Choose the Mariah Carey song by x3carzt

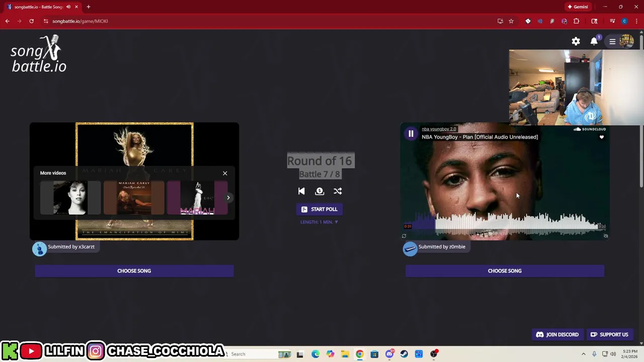(x=134, y=271)
